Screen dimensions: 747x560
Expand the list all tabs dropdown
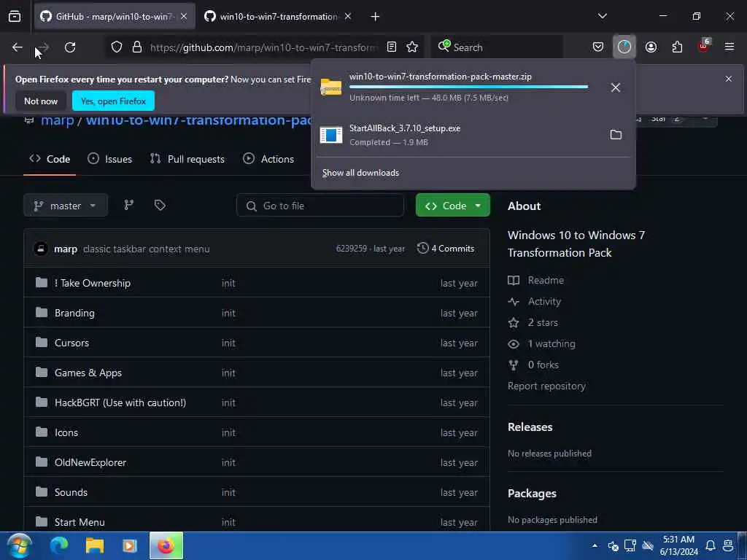tap(602, 17)
